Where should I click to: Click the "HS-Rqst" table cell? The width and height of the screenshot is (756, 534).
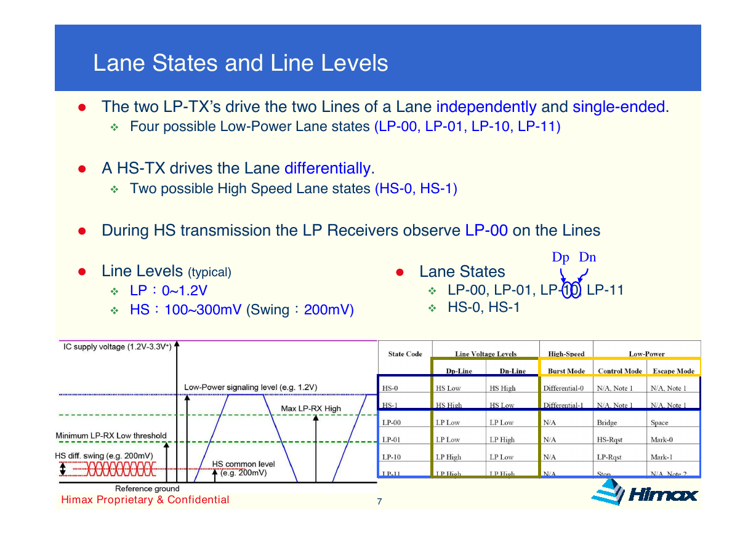[609, 440]
